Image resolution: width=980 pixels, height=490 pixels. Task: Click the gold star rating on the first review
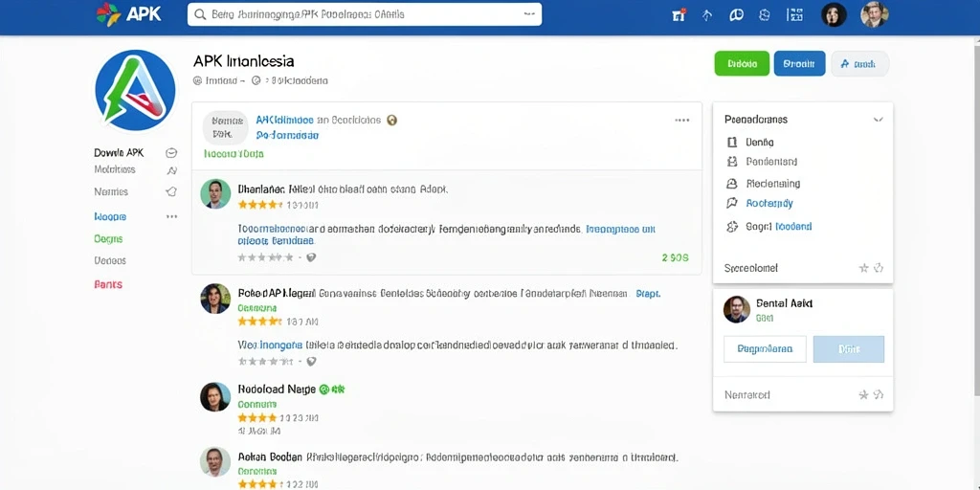pyautogui.click(x=260, y=205)
